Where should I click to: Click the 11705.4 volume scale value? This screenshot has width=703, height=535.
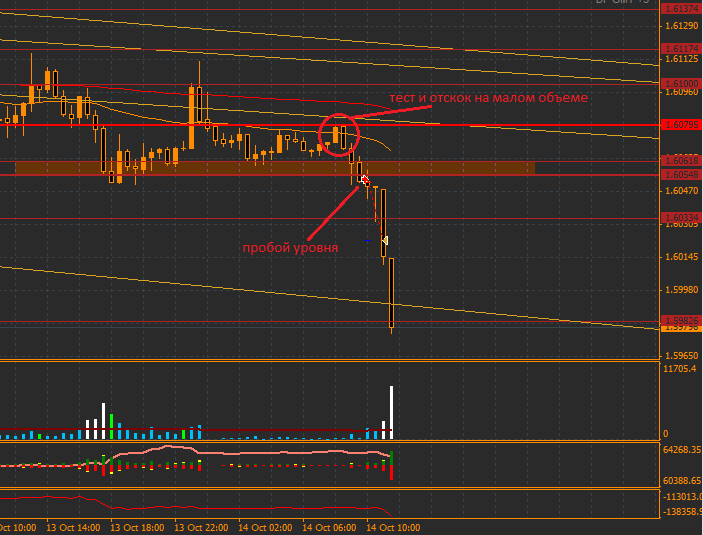[680, 369]
